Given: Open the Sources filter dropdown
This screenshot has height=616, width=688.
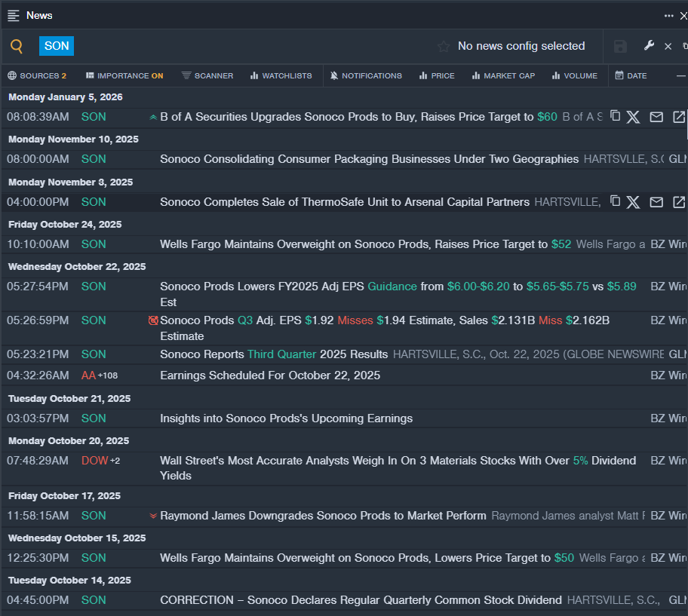Looking at the screenshot, I should pyautogui.click(x=37, y=75).
